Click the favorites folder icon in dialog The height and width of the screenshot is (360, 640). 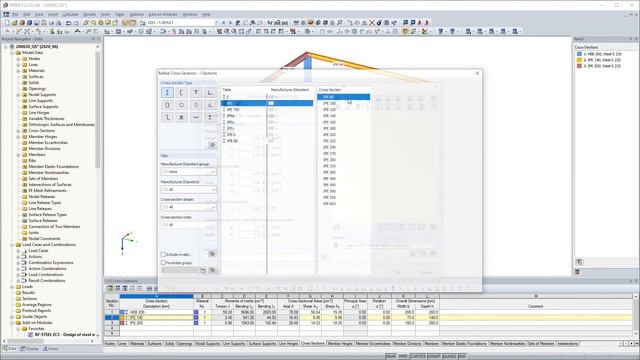coord(203,270)
